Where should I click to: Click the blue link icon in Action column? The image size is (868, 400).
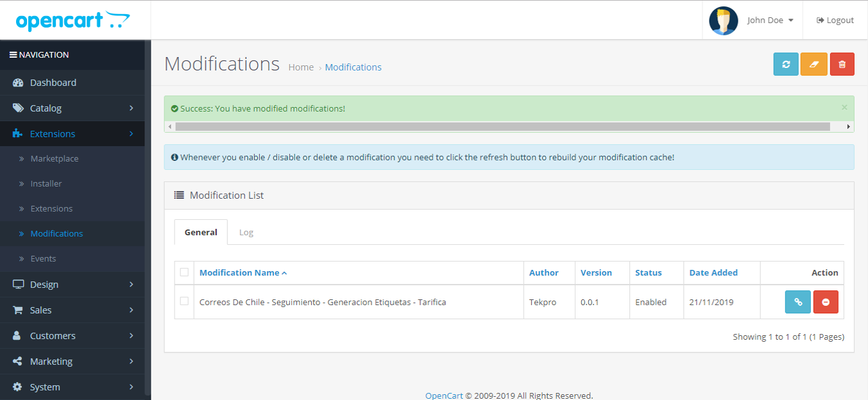pyautogui.click(x=797, y=302)
